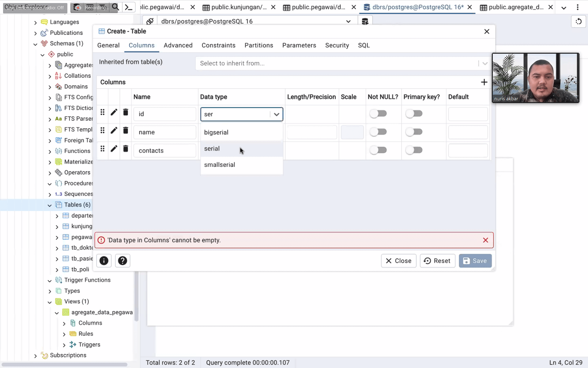Click the search objects magnifier icon
Screen dimensions: 588x368
115,7
